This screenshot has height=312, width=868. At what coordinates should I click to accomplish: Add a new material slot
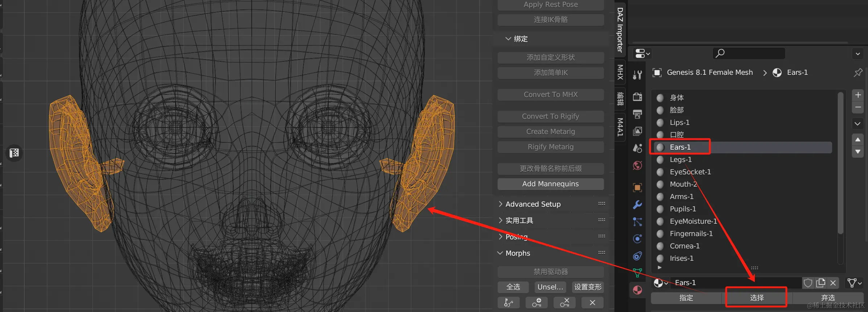click(858, 95)
